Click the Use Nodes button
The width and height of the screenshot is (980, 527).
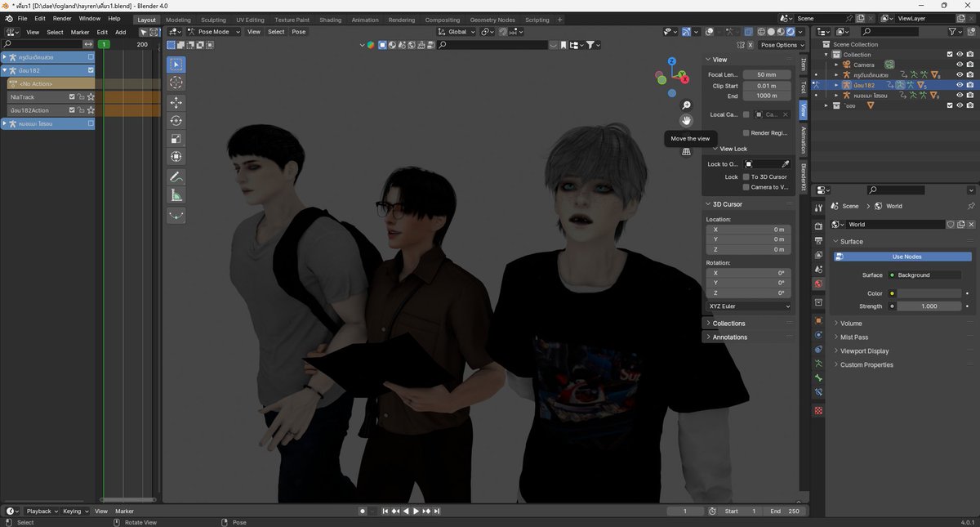(x=902, y=257)
